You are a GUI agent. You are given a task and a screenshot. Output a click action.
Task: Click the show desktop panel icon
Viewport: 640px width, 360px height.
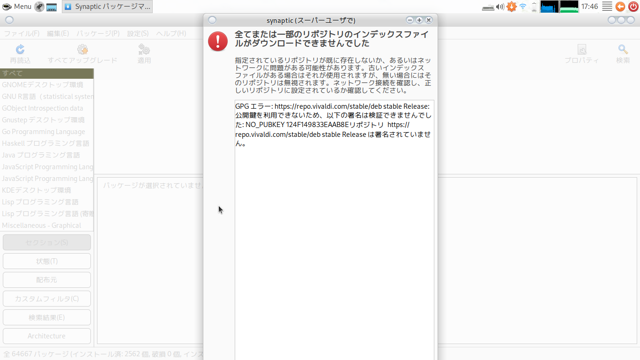[51, 7]
